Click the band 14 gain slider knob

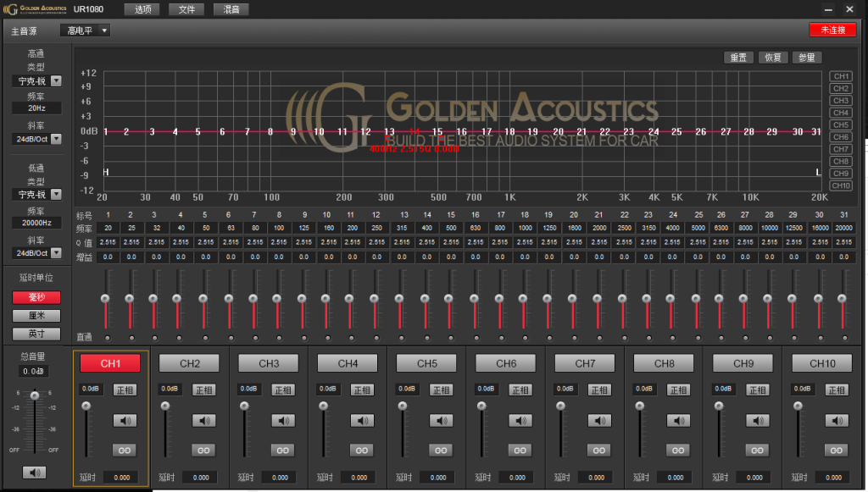(x=425, y=299)
